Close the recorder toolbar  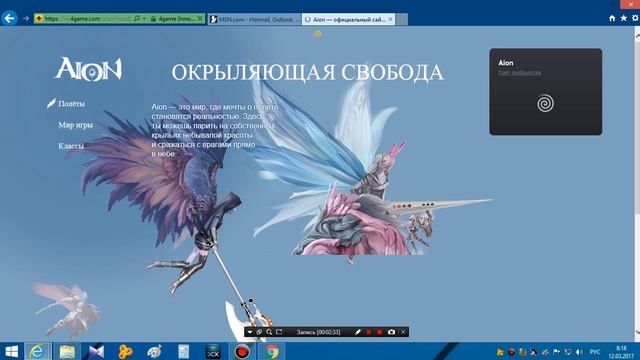point(403,332)
